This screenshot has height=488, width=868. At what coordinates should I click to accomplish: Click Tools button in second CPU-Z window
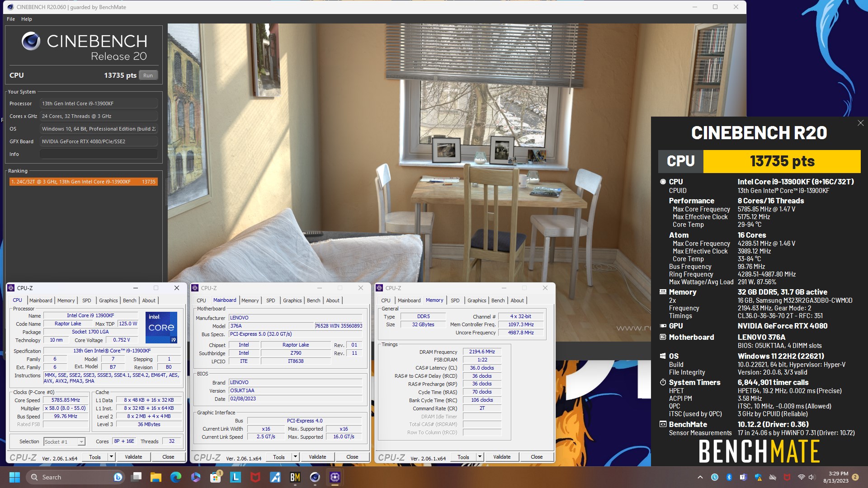[x=279, y=457]
